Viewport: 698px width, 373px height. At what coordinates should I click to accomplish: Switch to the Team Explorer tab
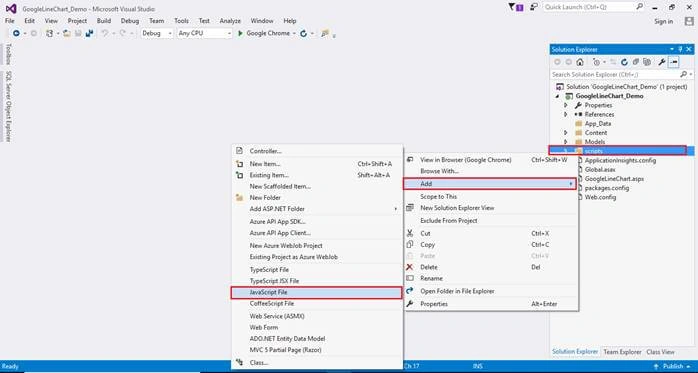(622, 352)
